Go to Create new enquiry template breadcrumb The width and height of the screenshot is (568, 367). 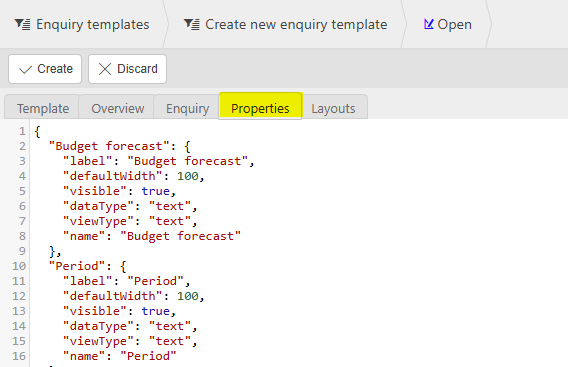285,24
